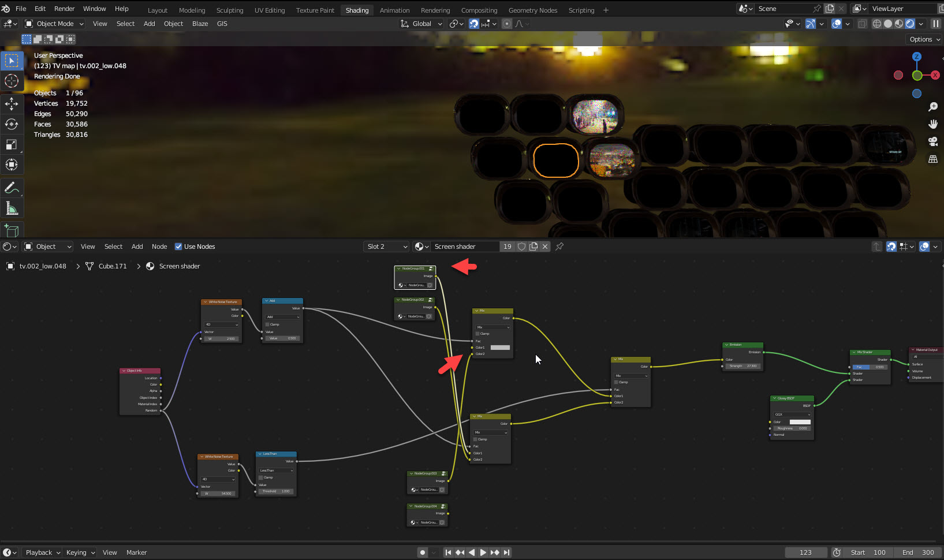944x560 pixels.
Task: Select the Select Box tool
Action: (x=12, y=61)
